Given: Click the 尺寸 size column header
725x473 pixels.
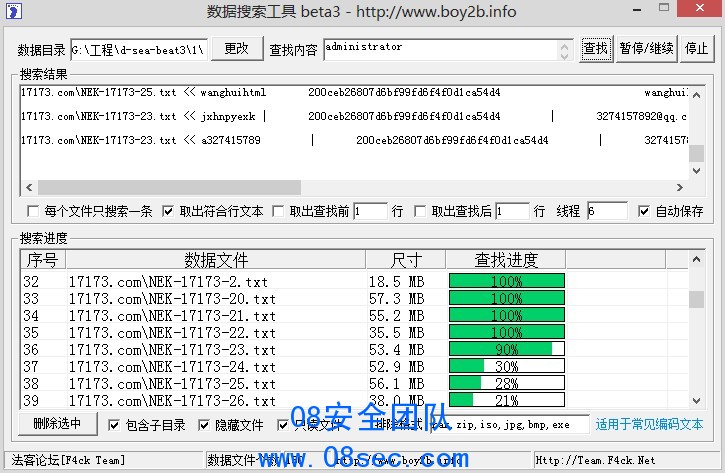Looking at the screenshot, I should (x=406, y=259).
